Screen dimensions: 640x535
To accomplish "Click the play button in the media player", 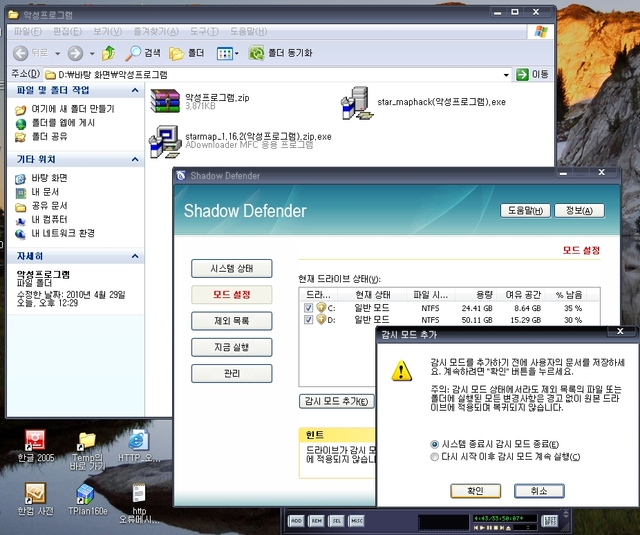I will pos(482,528).
